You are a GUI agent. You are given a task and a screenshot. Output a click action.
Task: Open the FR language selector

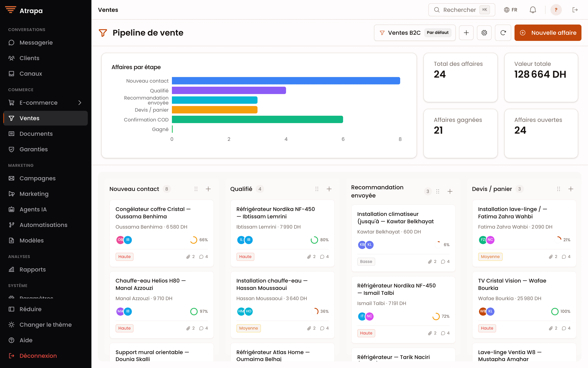pos(510,10)
